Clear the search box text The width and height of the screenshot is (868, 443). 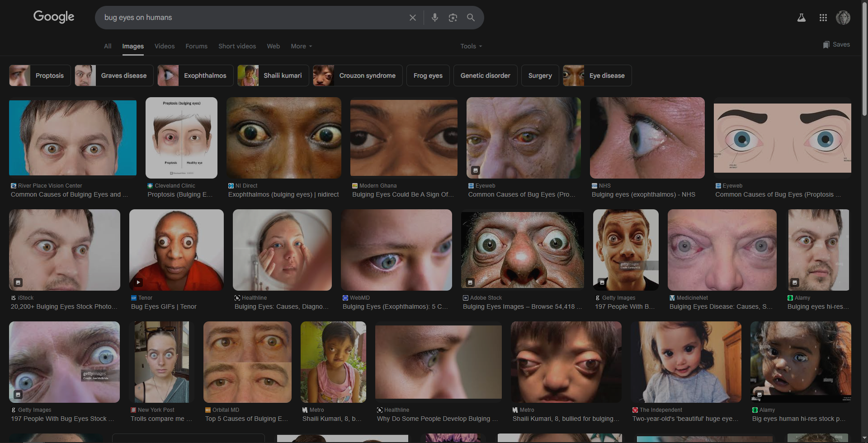412,18
